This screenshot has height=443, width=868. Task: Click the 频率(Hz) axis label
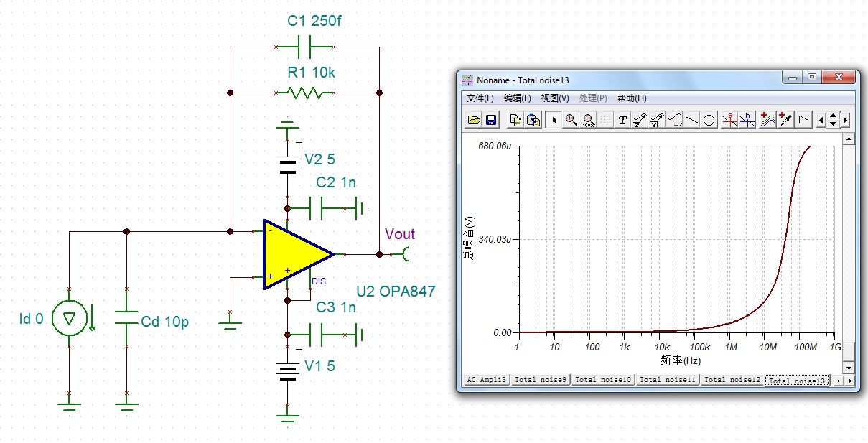[679, 360]
